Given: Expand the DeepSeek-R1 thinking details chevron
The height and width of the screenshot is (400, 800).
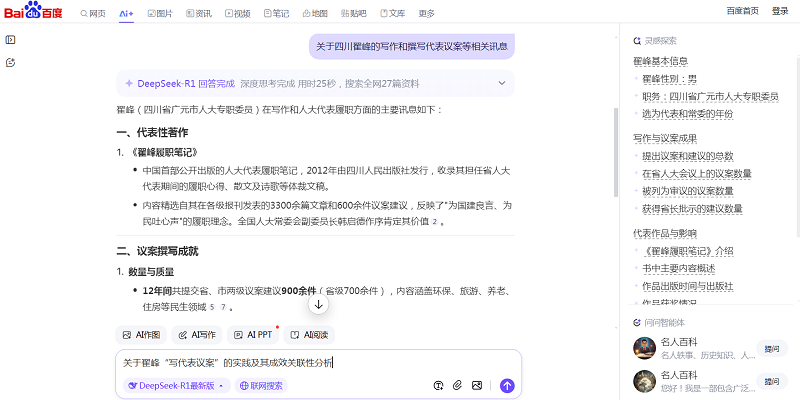Looking at the screenshot, I should click(502, 83).
